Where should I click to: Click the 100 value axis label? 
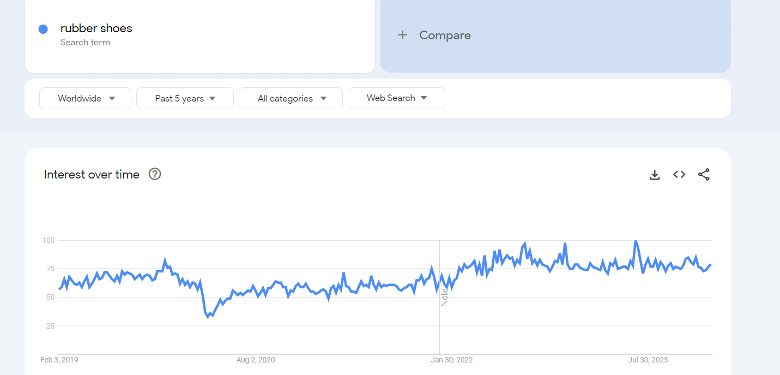coord(48,240)
